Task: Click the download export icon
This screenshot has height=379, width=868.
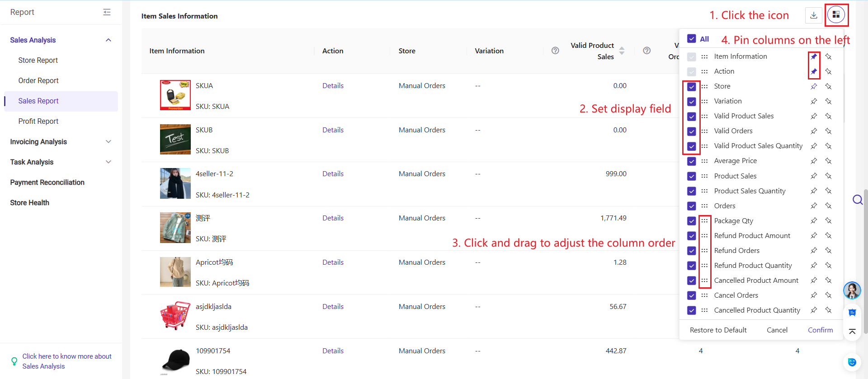Action: click(x=813, y=15)
